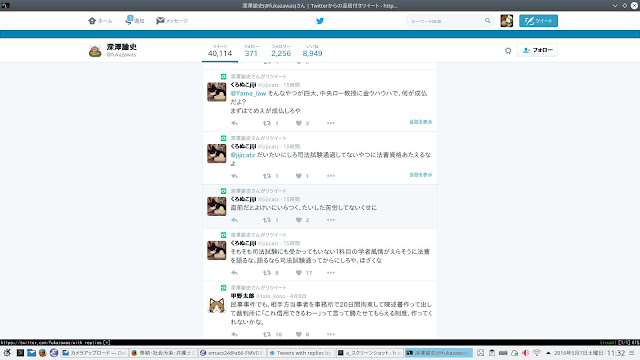640x360 pixels.
Task: Reply to the そもそも司法試験 tweet
Action: click(x=234, y=273)
